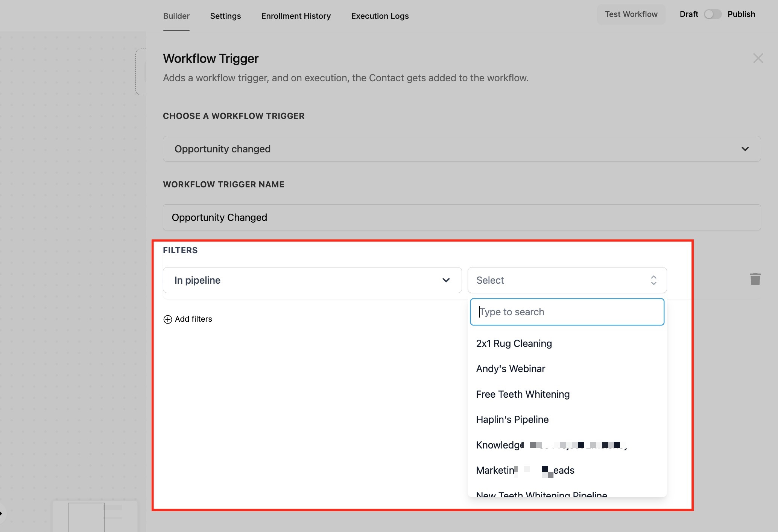Choose 2x1 Rug Cleaning pipeline
Image resolution: width=778 pixels, height=532 pixels.
514,344
